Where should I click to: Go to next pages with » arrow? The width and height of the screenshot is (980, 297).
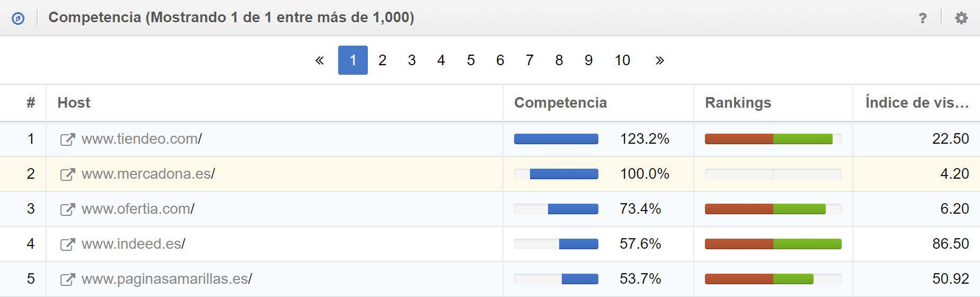coord(659,60)
